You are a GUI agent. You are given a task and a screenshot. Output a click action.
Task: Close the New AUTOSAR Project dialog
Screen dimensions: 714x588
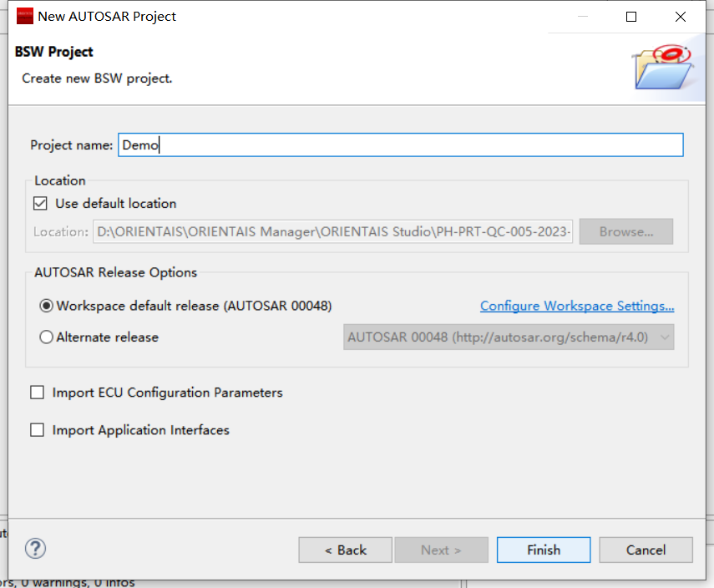679,17
